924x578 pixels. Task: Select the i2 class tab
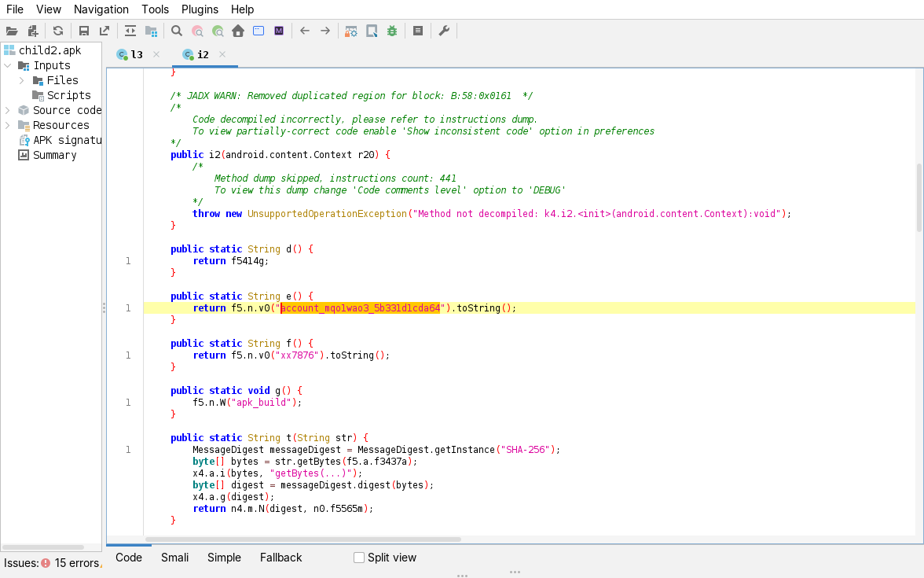(x=202, y=54)
